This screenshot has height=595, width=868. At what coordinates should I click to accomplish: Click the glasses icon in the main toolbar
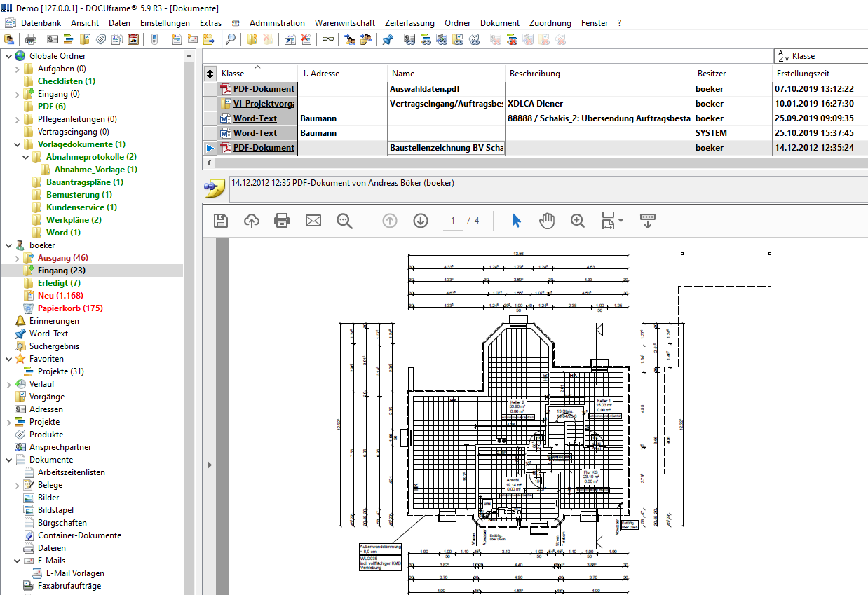click(328, 39)
